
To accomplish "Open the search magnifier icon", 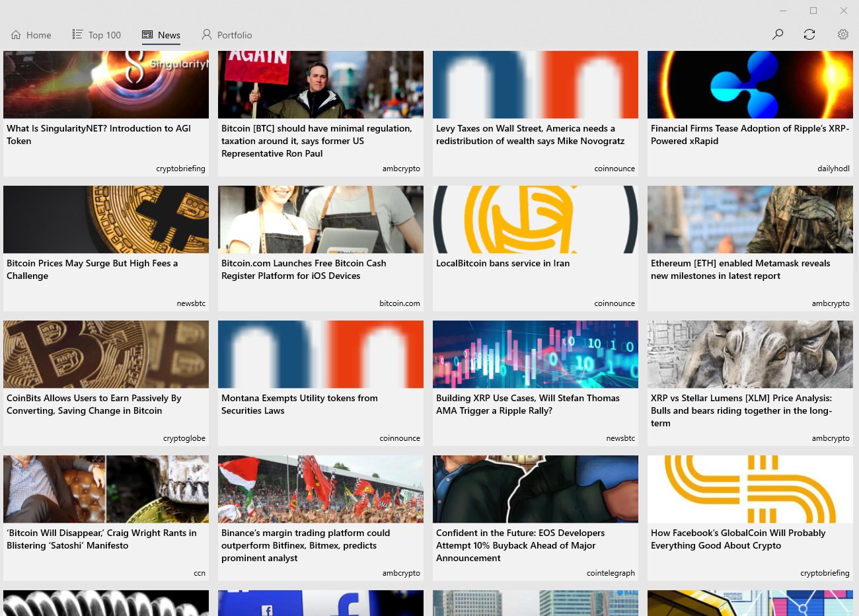I will (x=778, y=34).
